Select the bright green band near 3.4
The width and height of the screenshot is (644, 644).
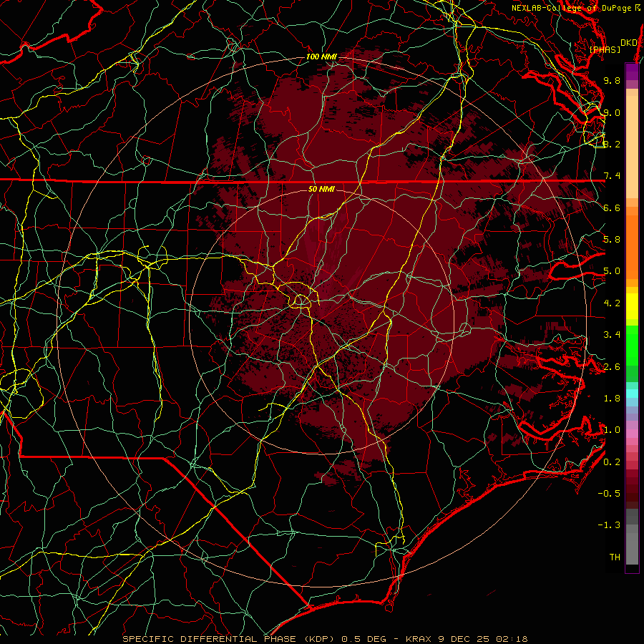click(632, 345)
